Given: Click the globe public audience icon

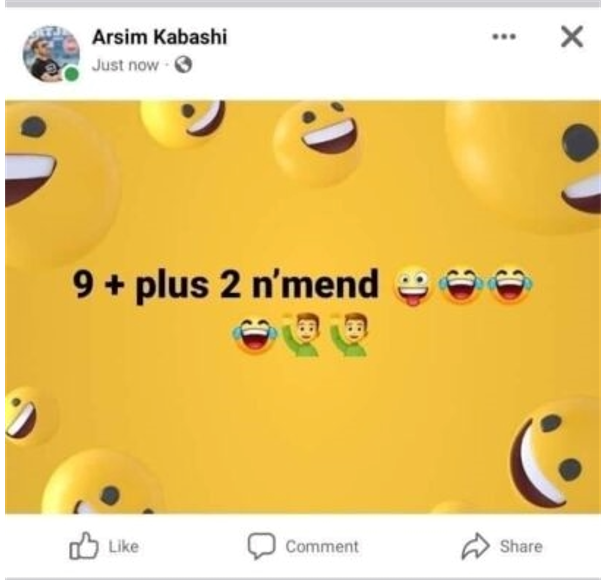Looking at the screenshot, I should click(x=183, y=65).
